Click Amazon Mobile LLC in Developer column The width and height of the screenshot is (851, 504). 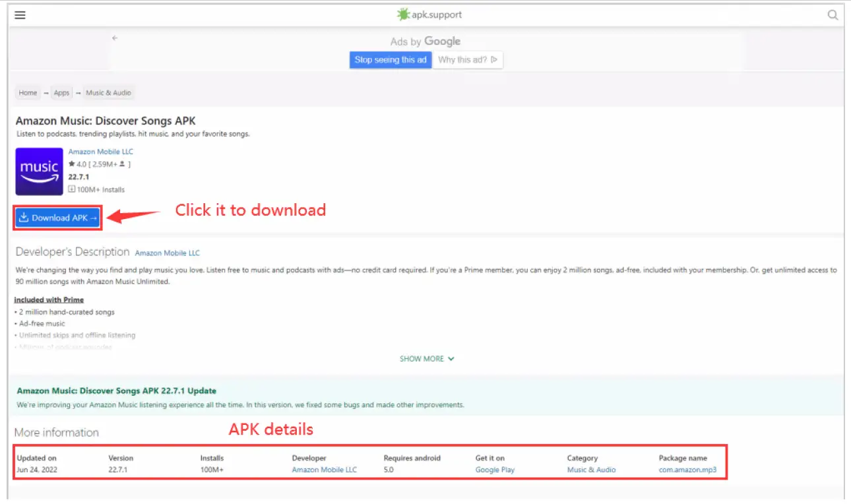325,470
